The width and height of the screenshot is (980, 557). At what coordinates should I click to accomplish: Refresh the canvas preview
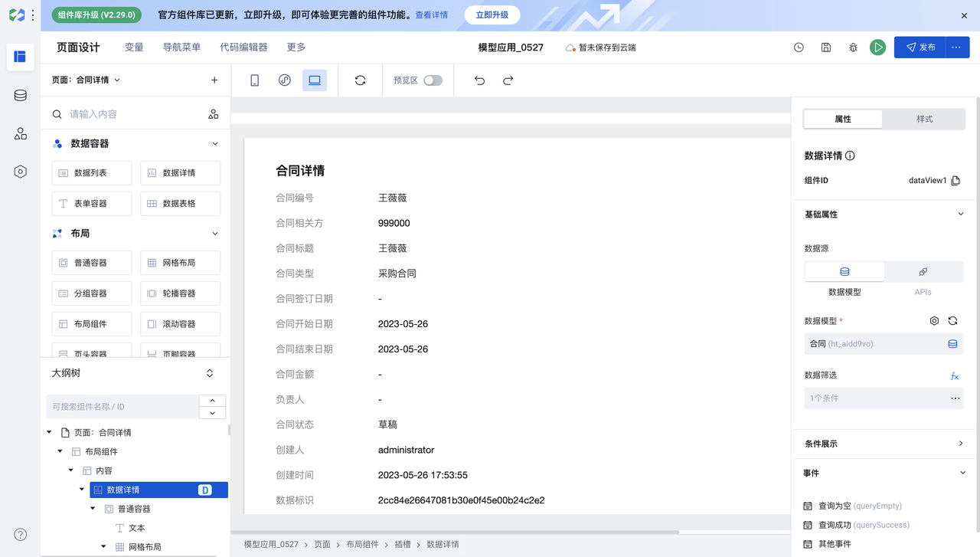click(x=360, y=80)
